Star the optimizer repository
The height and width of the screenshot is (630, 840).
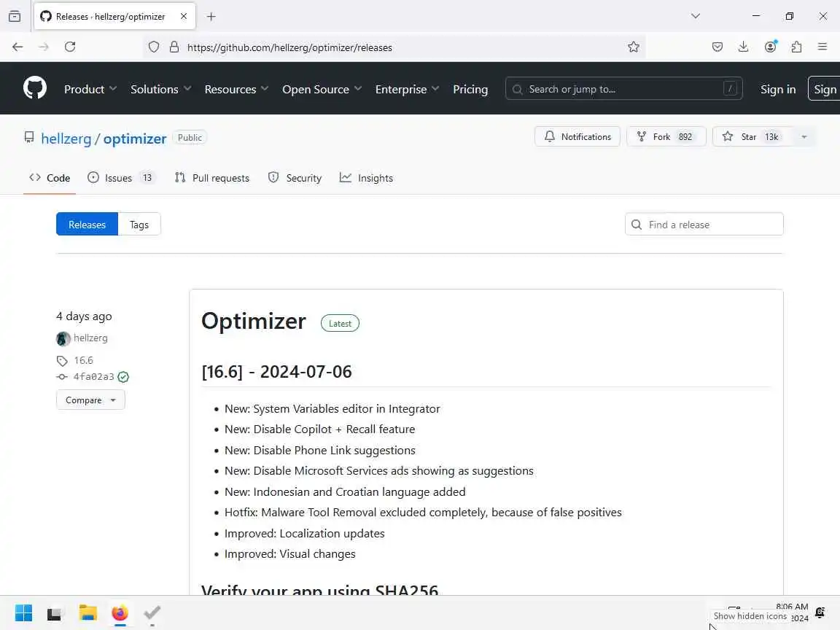(752, 136)
